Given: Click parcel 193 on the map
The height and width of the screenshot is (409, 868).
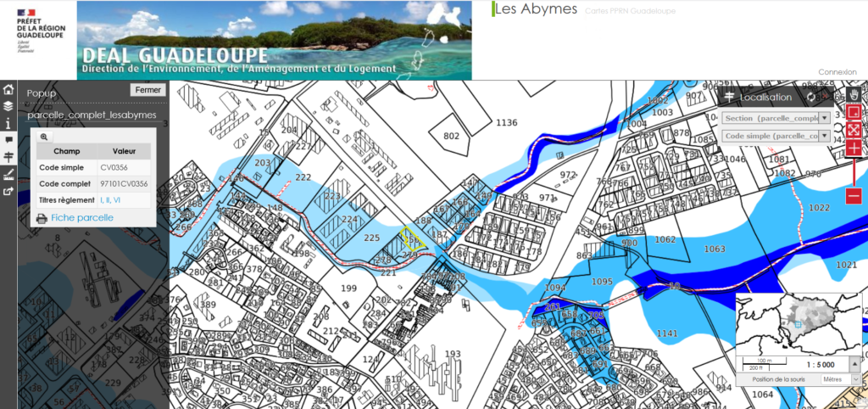Looking at the screenshot, I should click(453, 354).
